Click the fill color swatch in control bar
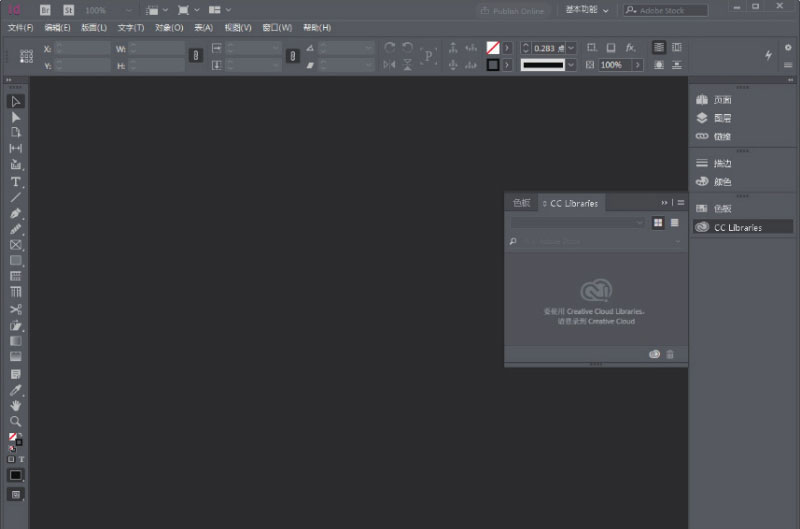This screenshot has height=529, width=800. coord(492,48)
